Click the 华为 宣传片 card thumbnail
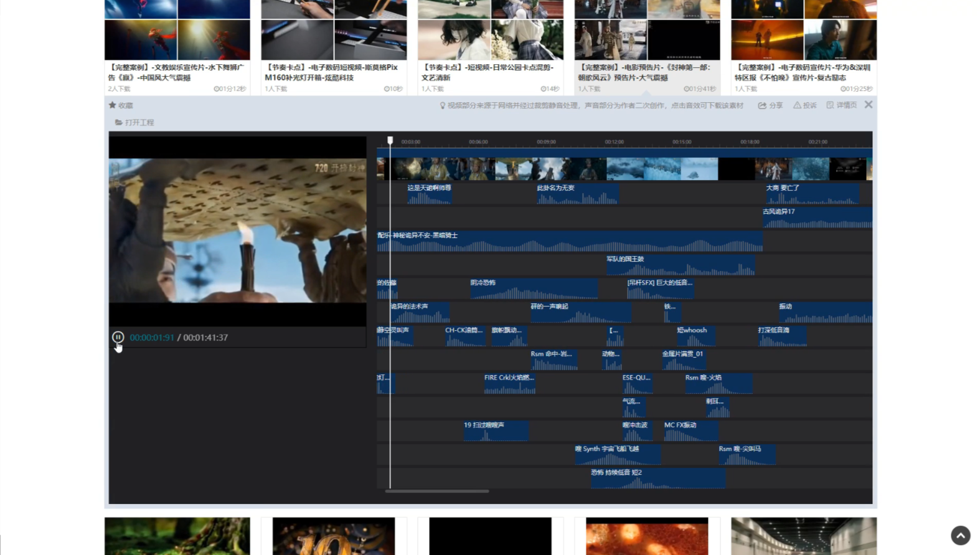The width and height of the screenshot is (980, 555). click(804, 30)
